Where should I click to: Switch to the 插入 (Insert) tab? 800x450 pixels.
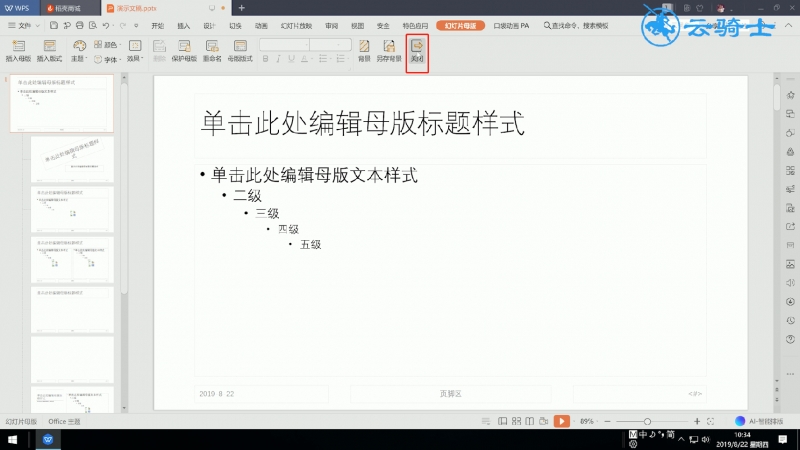(x=183, y=26)
